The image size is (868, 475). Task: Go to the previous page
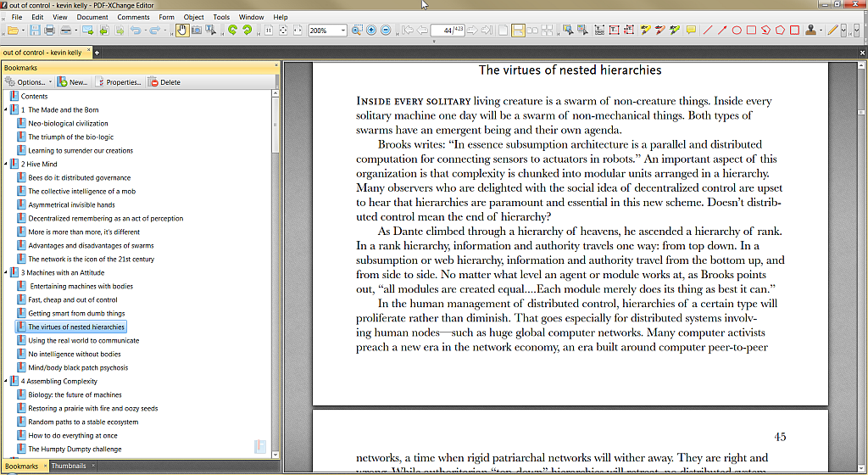[422, 31]
